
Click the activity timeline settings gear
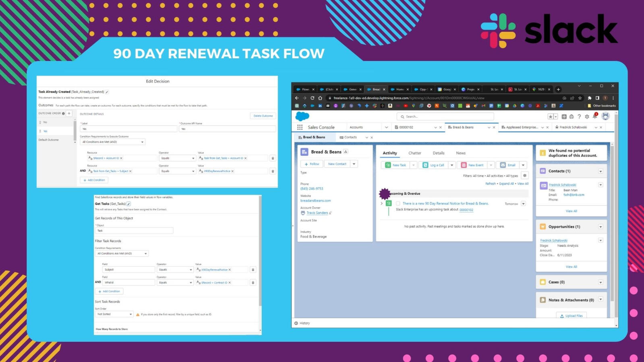524,175
